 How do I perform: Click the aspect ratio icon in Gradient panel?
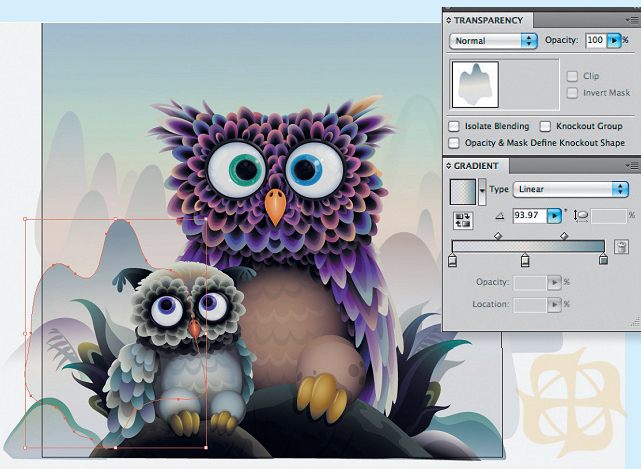click(x=581, y=216)
